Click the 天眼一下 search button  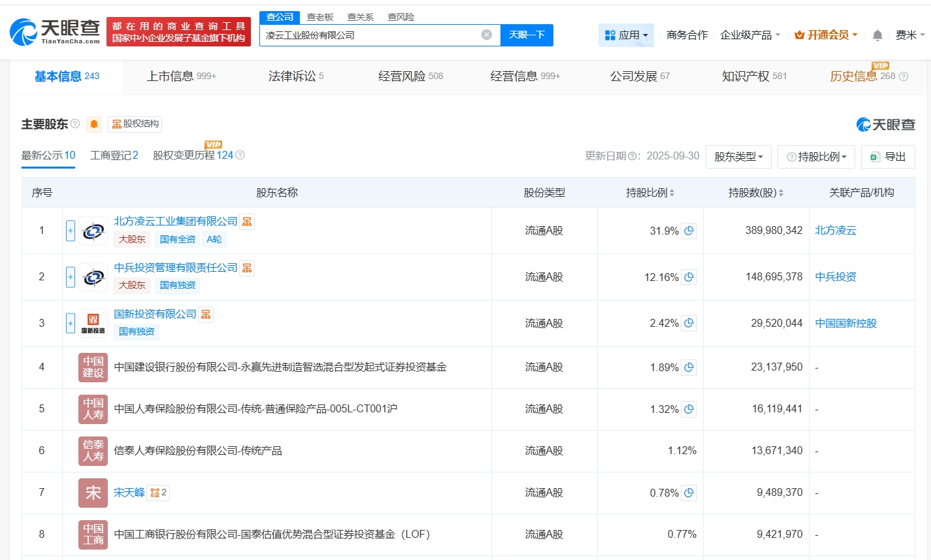point(527,35)
